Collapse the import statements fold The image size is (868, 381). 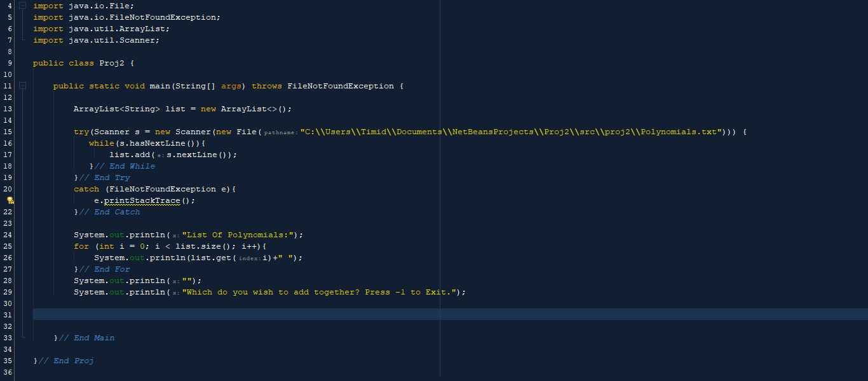tap(22, 6)
